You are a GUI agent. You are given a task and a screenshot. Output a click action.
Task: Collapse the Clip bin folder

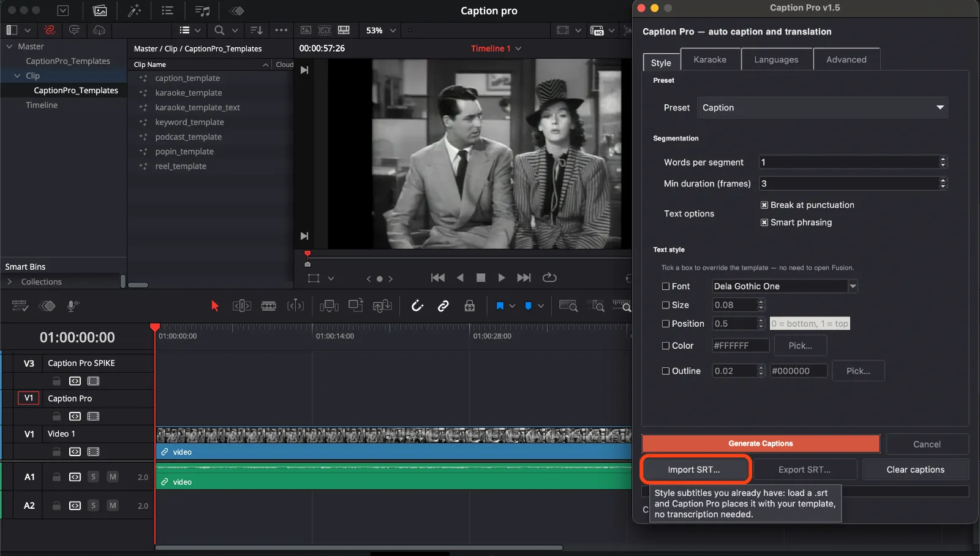click(17, 76)
